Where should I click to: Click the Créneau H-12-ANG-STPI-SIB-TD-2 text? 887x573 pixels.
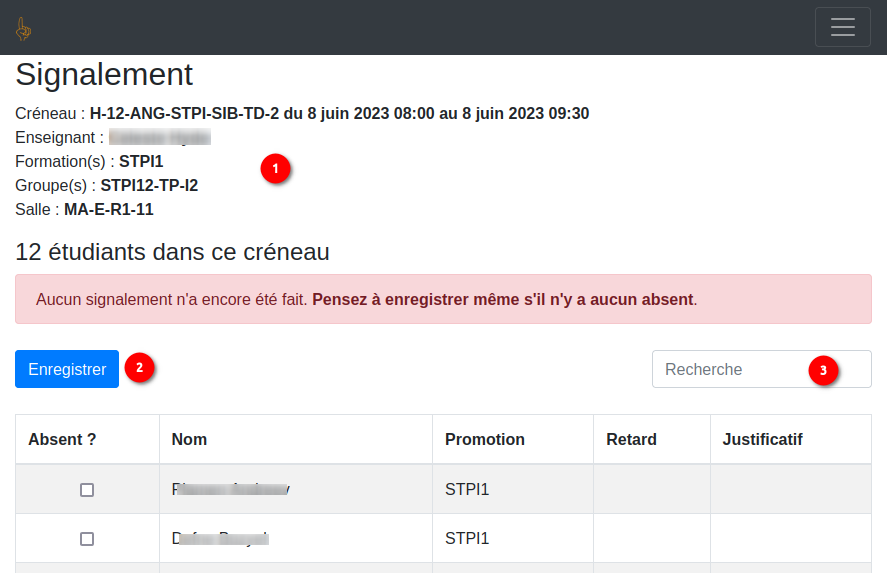click(x=302, y=114)
